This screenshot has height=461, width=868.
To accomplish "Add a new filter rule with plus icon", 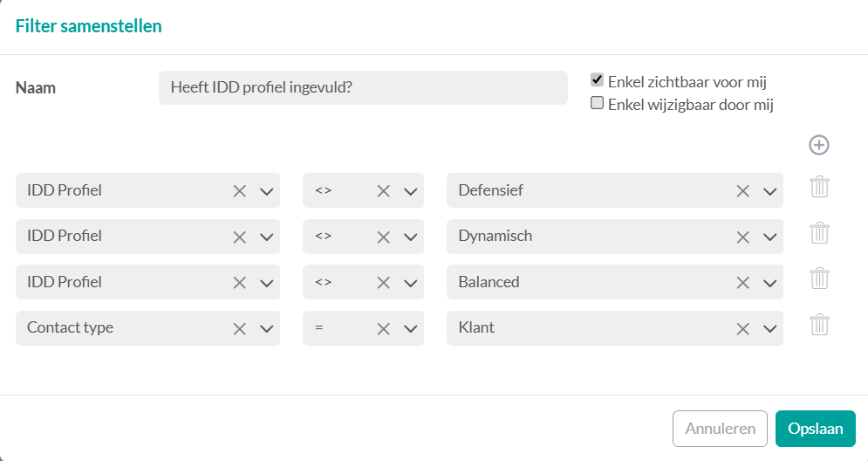I will point(818,145).
